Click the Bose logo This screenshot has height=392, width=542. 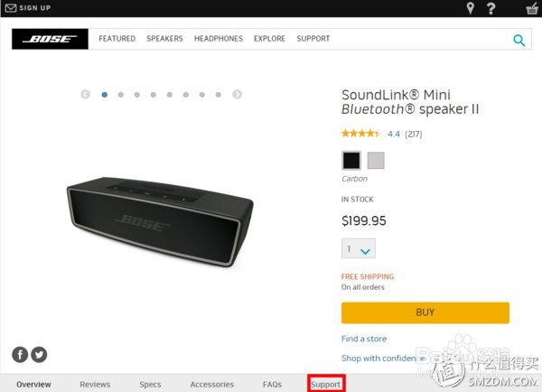(x=50, y=39)
